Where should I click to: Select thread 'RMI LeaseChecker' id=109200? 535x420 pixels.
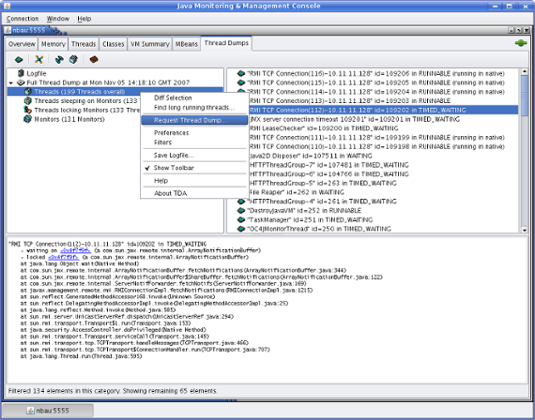tap(323, 129)
